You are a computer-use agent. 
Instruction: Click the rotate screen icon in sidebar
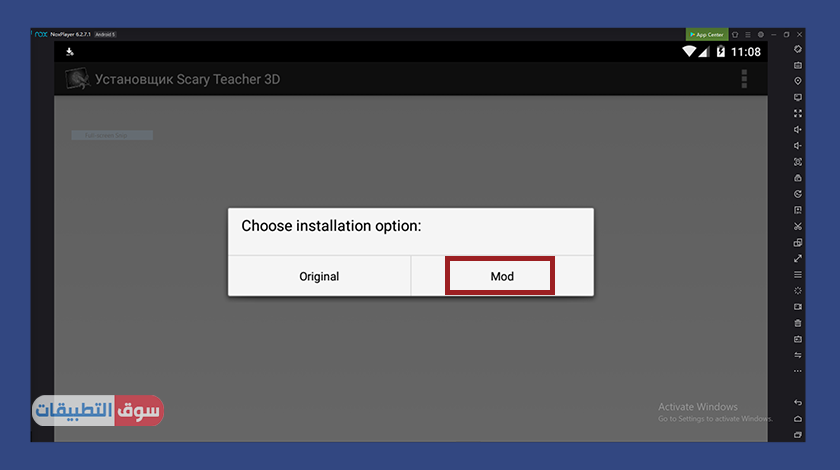click(798, 49)
